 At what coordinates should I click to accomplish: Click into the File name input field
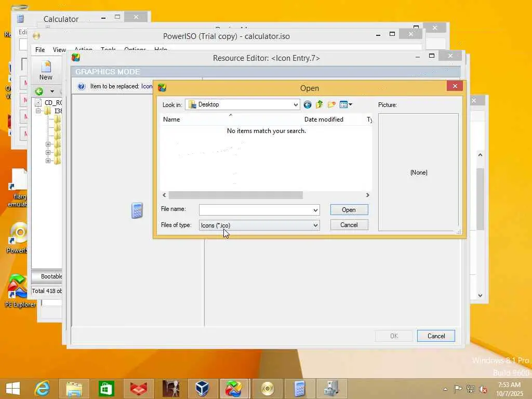[x=256, y=210]
